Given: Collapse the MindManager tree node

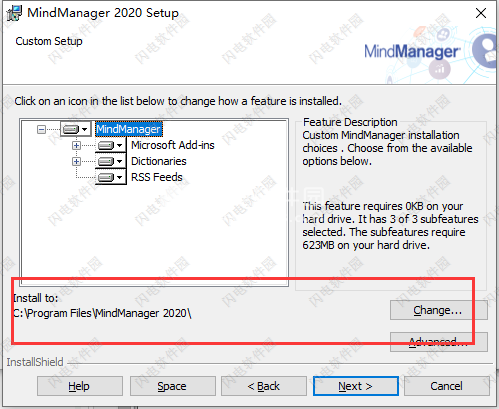Looking at the screenshot, I should (x=41, y=129).
